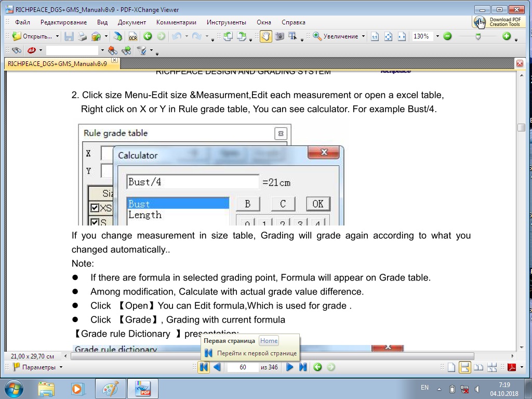Select facing pages layout icon
The height and width of the screenshot is (399, 532).
point(478,367)
